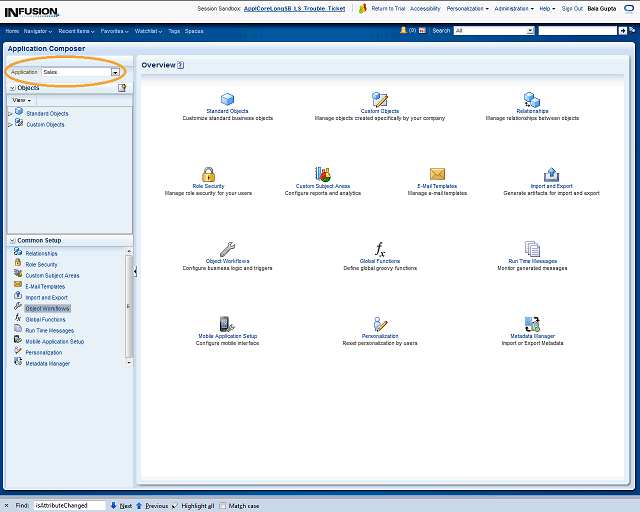Open the Mobile Application Setup icon
Viewport: 640px width, 512px height.
coord(227,324)
